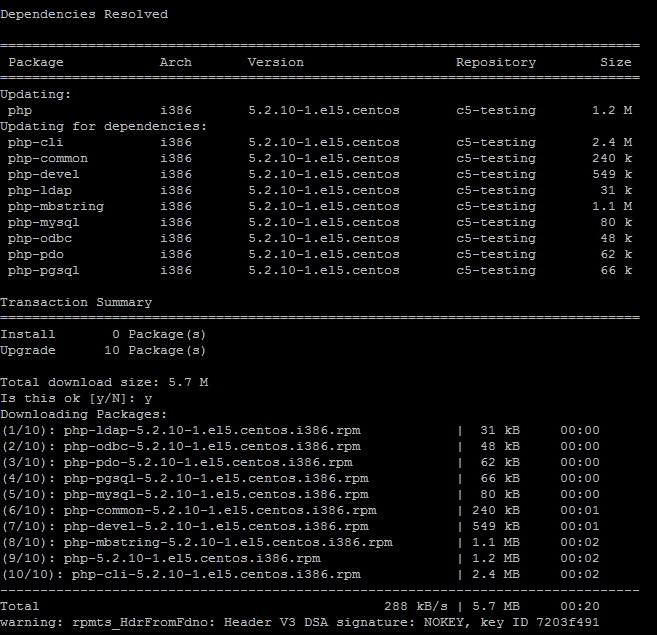Screen dimensions: 657x635
Task: Click '(6/10): php-common' download line
Action: [300, 510]
